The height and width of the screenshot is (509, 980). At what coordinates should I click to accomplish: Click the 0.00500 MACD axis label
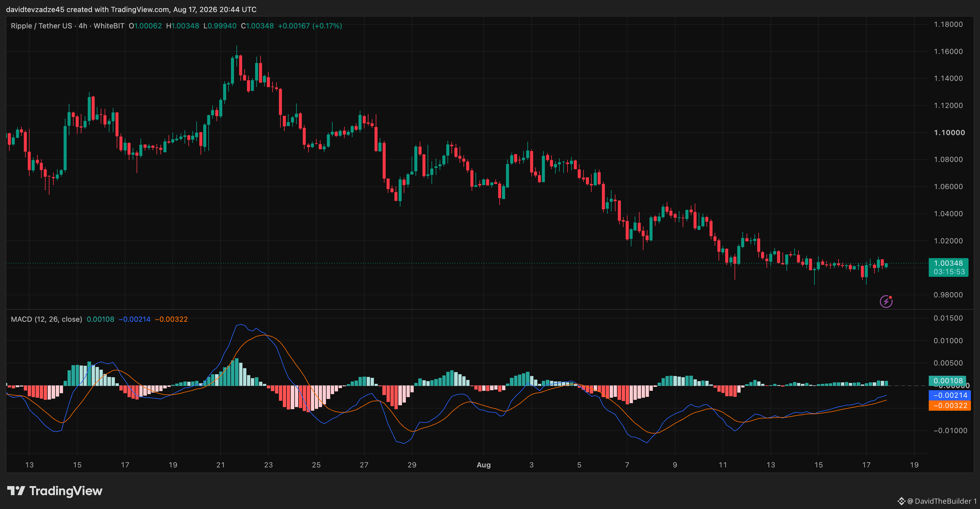pyautogui.click(x=948, y=363)
